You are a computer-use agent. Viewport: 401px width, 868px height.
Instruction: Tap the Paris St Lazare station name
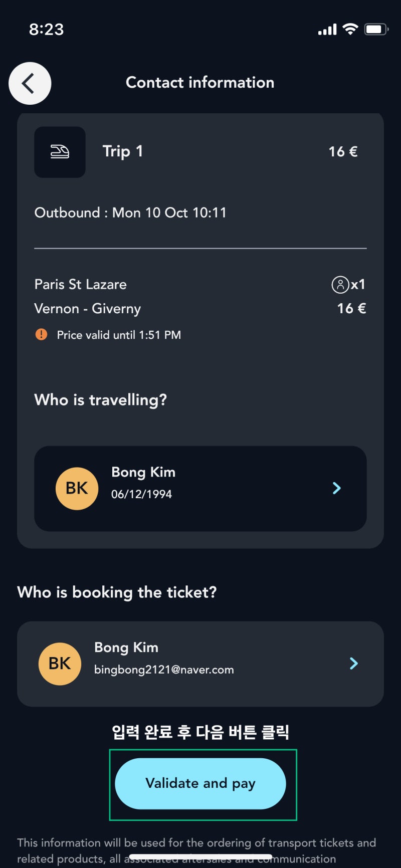(80, 285)
